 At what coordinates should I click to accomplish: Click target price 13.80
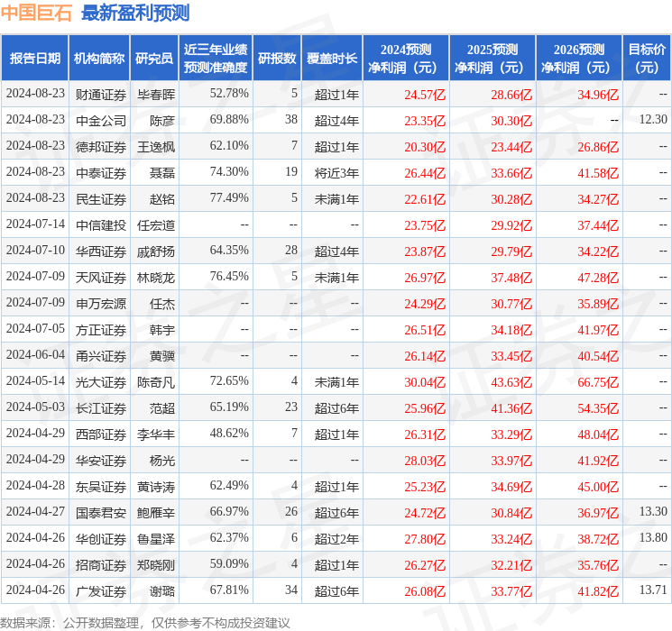653,537
